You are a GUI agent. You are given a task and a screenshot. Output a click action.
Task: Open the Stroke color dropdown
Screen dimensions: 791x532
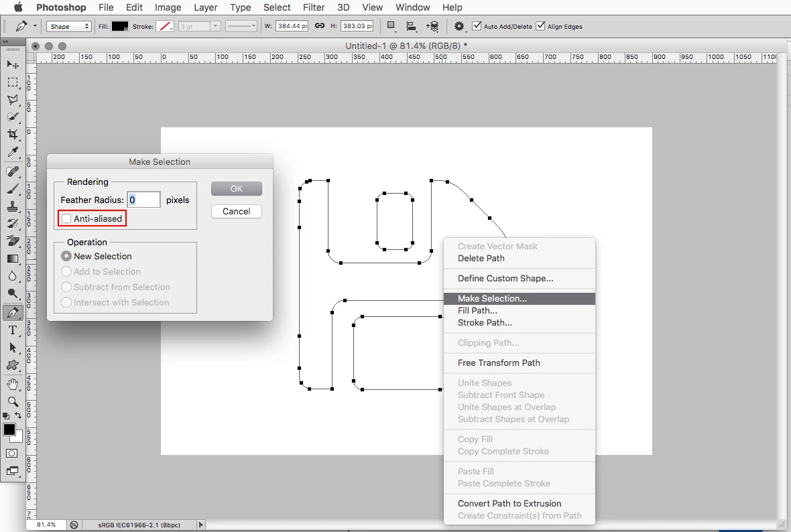point(165,26)
